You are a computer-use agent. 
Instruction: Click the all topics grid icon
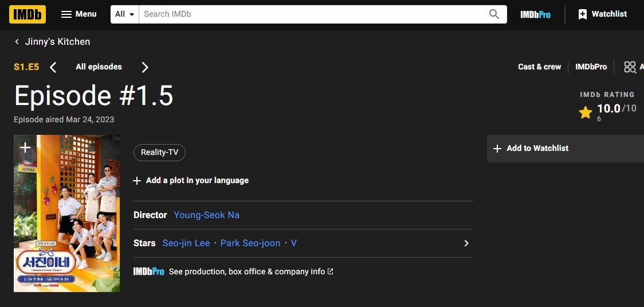(630, 67)
